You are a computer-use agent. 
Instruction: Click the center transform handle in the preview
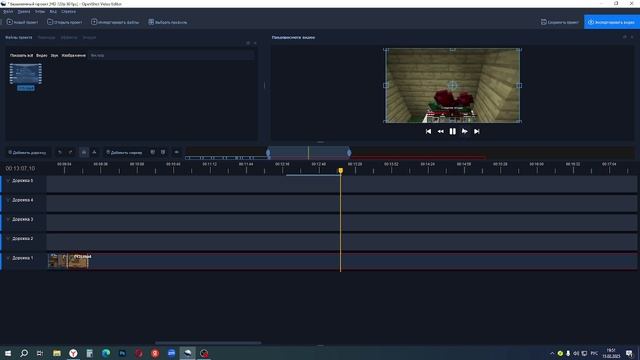pyautogui.click(x=452, y=86)
